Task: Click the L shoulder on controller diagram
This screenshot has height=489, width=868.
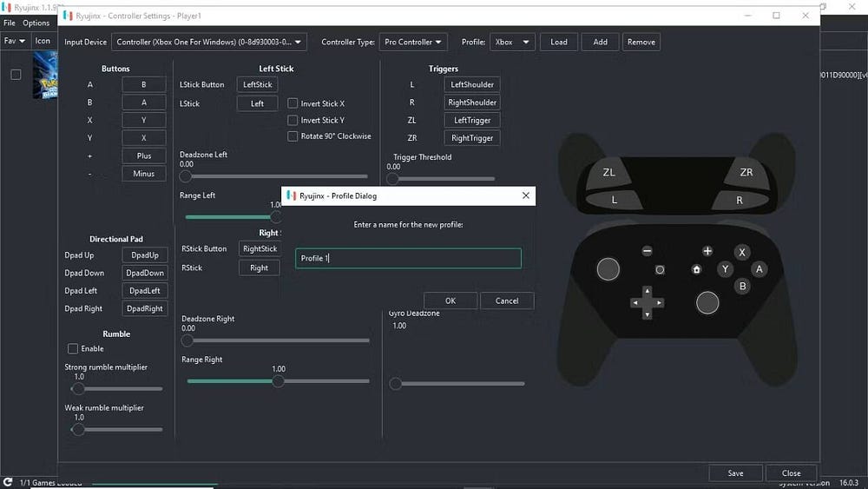Action: pyautogui.click(x=614, y=200)
